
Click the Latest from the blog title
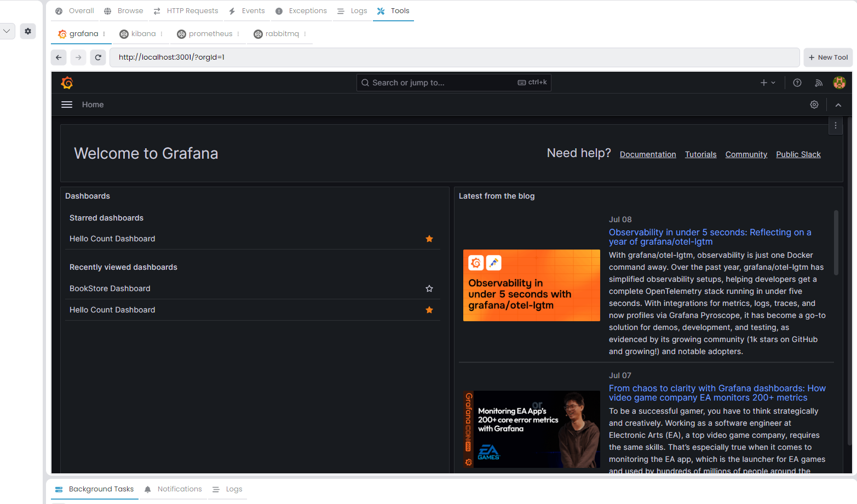click(497, 196)
